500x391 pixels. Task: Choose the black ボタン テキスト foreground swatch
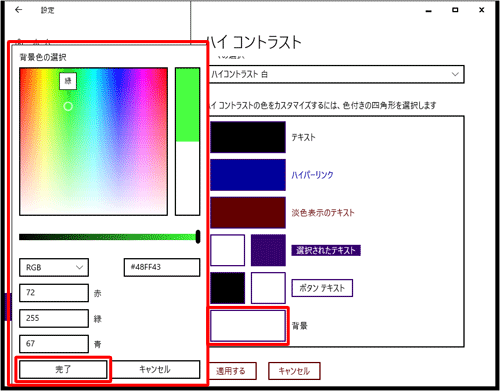(x=228, y=288)
